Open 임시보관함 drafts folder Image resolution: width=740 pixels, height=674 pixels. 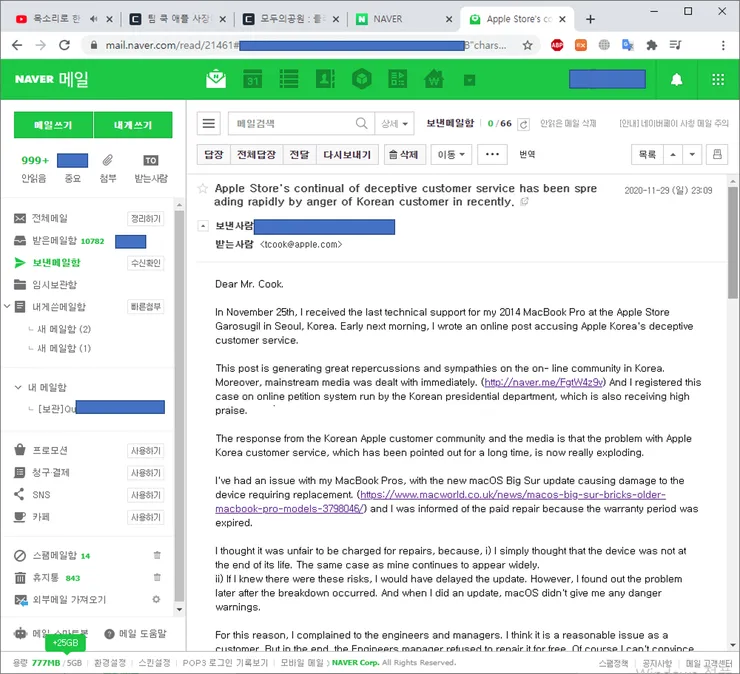pyautogui.click(x=54, y=285)
